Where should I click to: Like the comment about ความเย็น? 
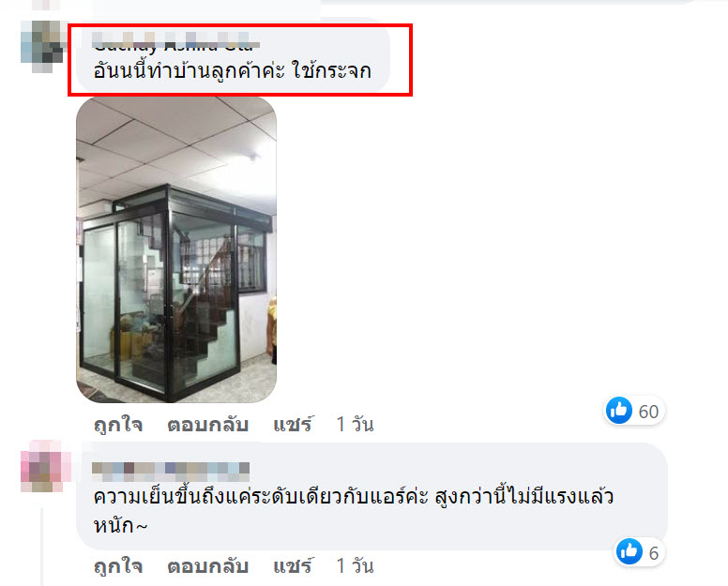pos(118,566)
